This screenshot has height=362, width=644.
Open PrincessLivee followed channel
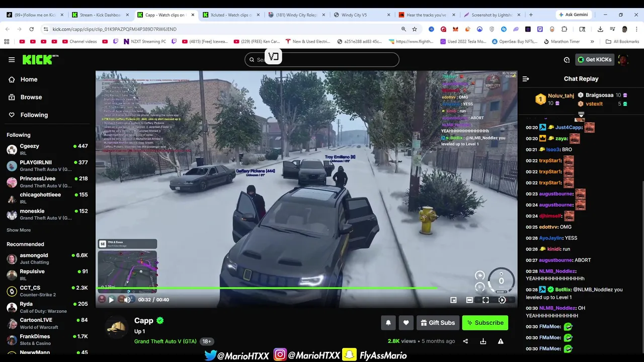[x=47, y=182]
